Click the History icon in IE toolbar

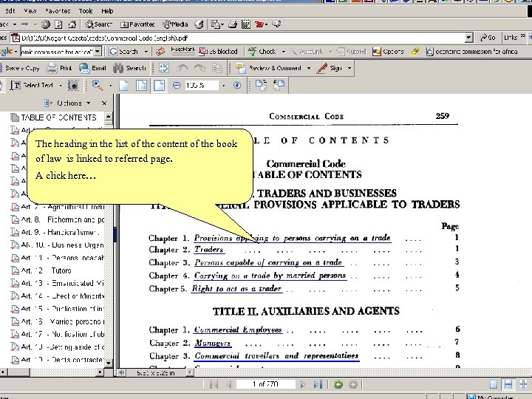tap(199, 24)
